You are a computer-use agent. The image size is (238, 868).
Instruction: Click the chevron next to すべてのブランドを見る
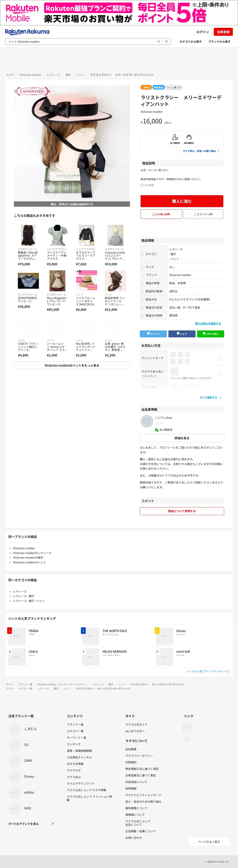[x=53, y=824]
